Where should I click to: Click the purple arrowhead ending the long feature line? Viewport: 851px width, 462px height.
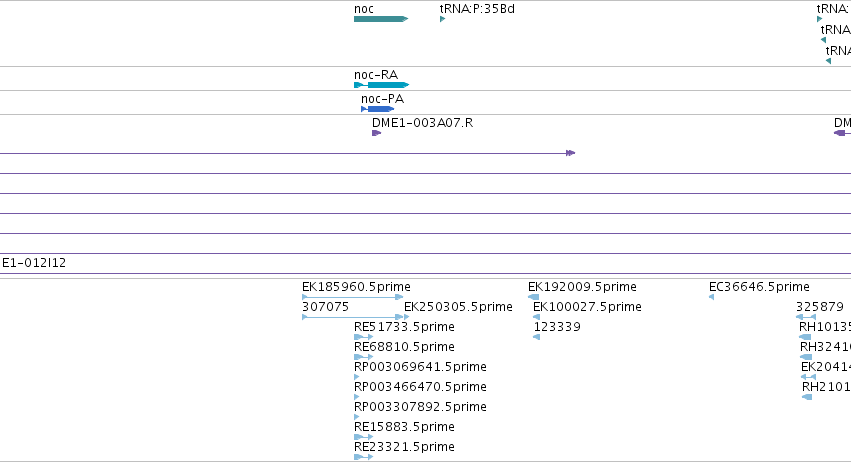(x=570, y=153)
